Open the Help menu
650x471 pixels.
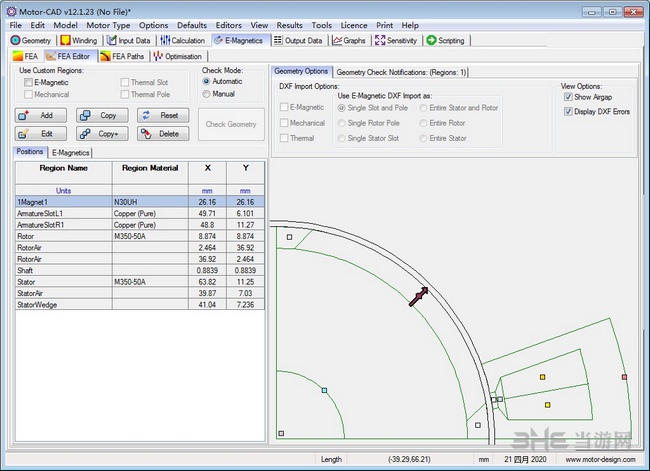click(410, 25)
